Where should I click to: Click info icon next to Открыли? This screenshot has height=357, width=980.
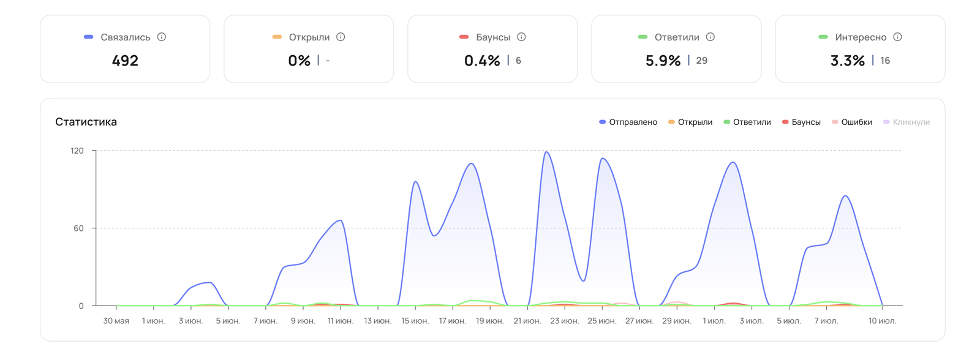coord(341,37)
